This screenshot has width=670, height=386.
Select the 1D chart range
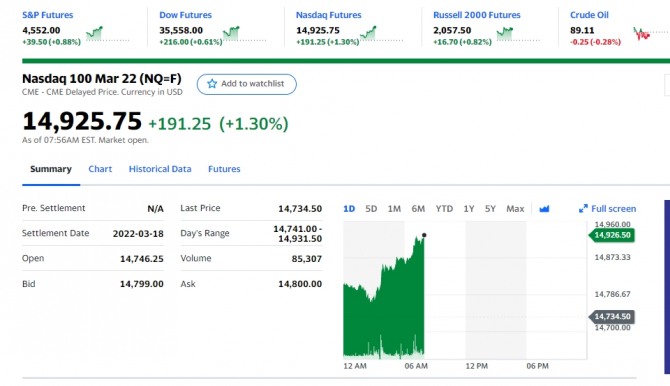(x=349, y=209)
